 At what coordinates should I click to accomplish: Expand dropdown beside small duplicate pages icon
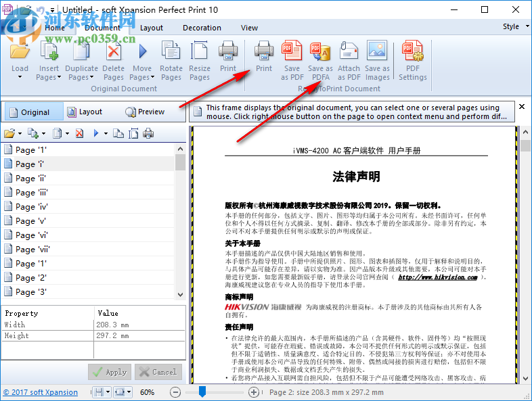67,134
